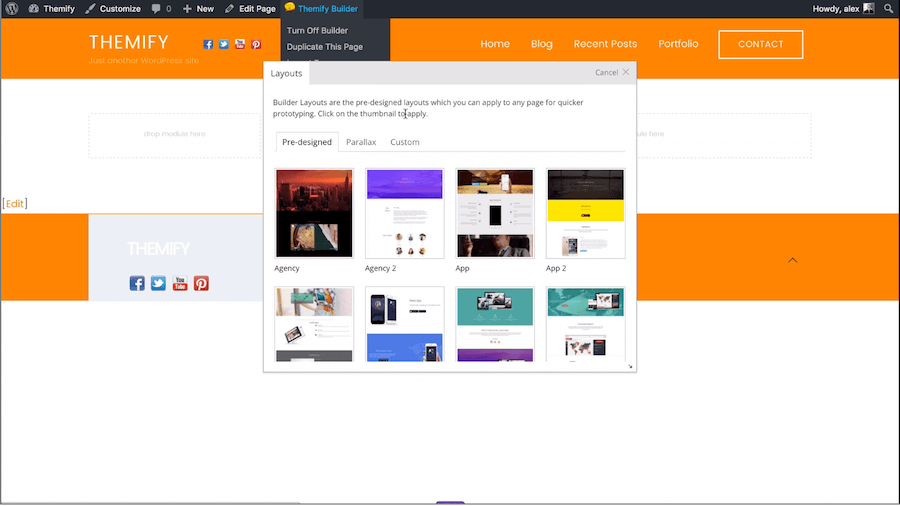The image size is (900, 506).
Task: Go to the Portfolio nav link
Action: pos(678,44)
